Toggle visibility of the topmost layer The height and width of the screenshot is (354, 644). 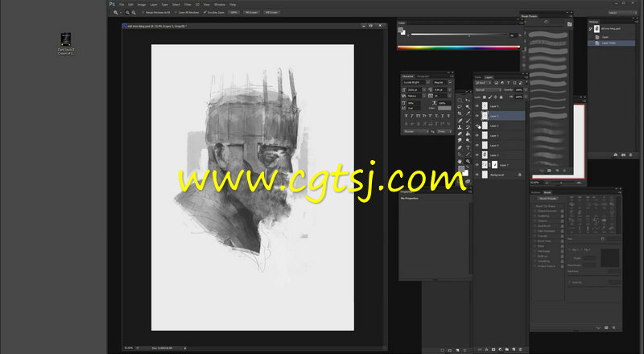[477, 106]
